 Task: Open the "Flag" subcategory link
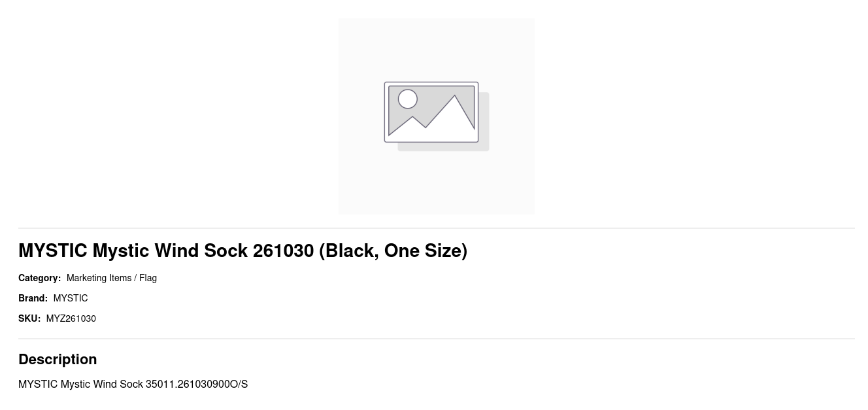148,278
